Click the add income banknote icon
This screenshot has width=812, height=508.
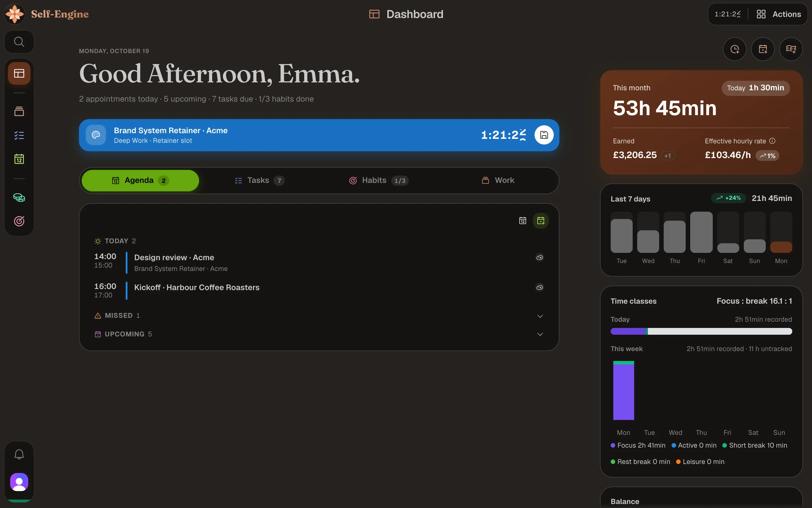(791, 49)
